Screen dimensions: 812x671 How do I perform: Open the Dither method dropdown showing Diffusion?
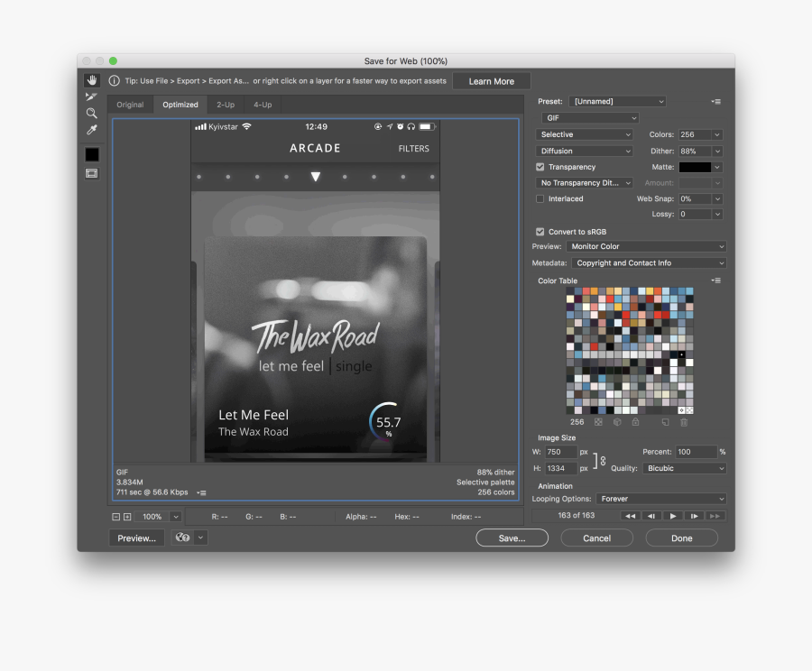tap(584, 150)
